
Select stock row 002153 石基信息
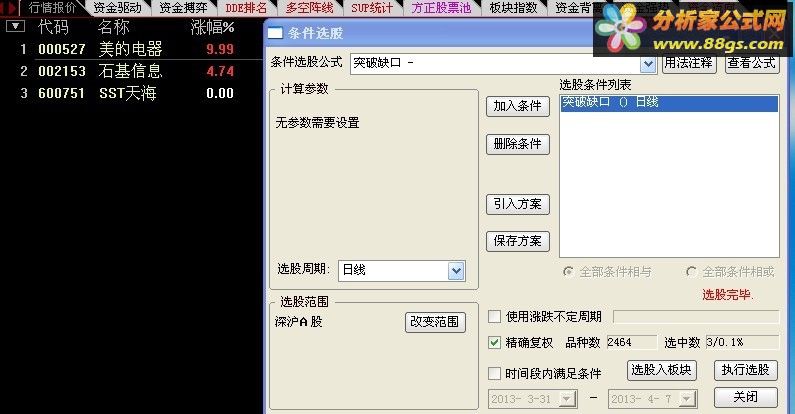point(132,71)
